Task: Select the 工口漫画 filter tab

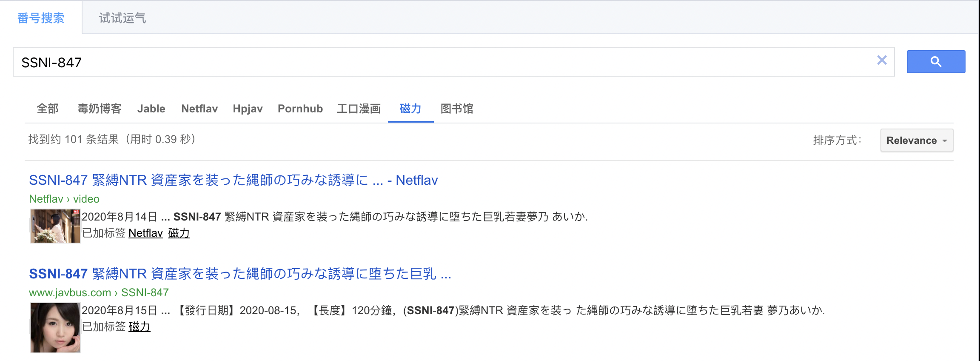Action: click(359, 109)
